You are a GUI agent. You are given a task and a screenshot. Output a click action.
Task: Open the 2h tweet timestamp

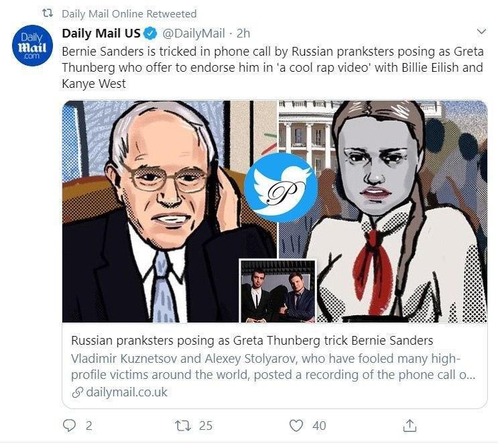[244, 32]
